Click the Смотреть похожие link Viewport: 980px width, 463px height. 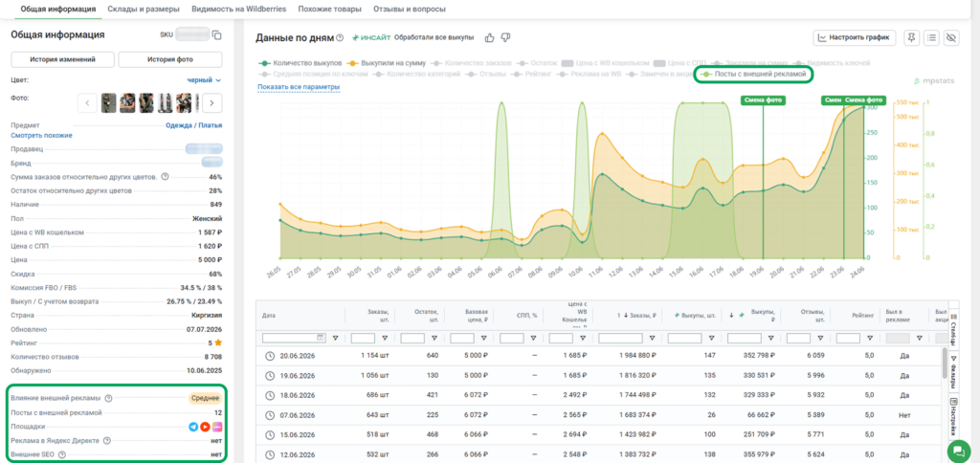[41, 135]
